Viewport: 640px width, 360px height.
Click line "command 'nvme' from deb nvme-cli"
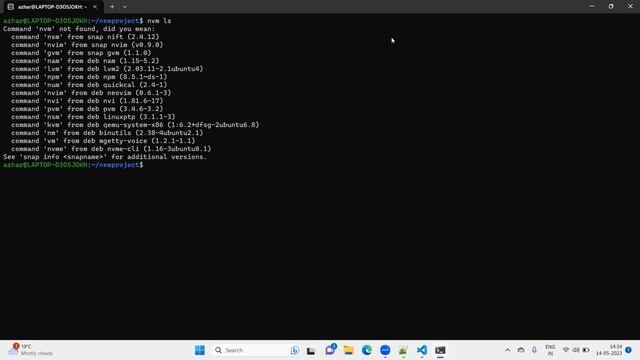click(x=111, y=149)
